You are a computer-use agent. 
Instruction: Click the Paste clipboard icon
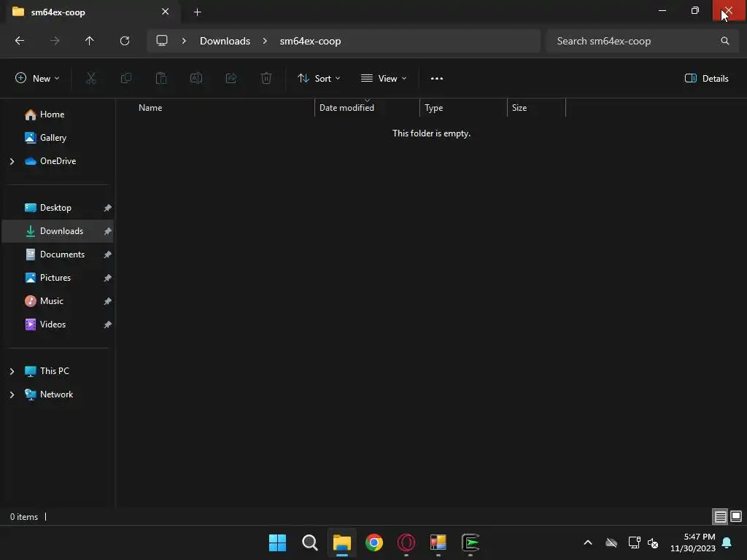coord(161,78)
